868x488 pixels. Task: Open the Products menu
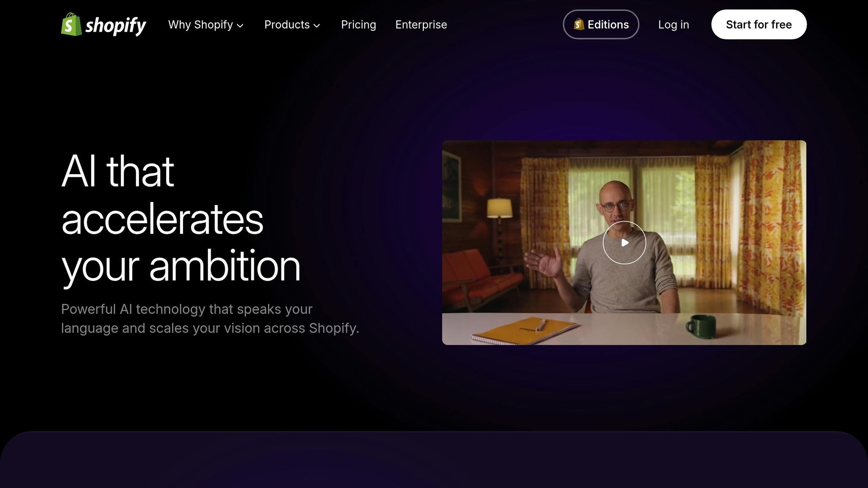click(x=292, y=25)
